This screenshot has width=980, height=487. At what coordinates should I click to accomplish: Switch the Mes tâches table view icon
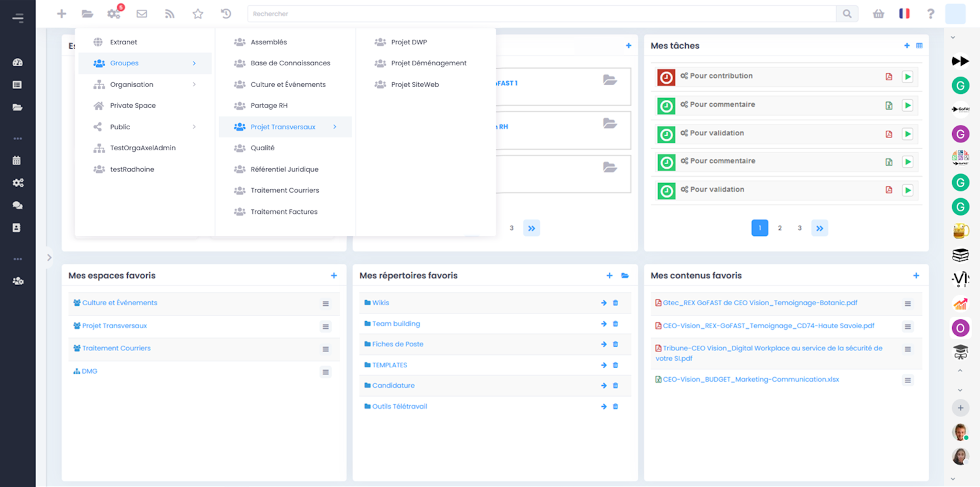(x=919, y=46)
